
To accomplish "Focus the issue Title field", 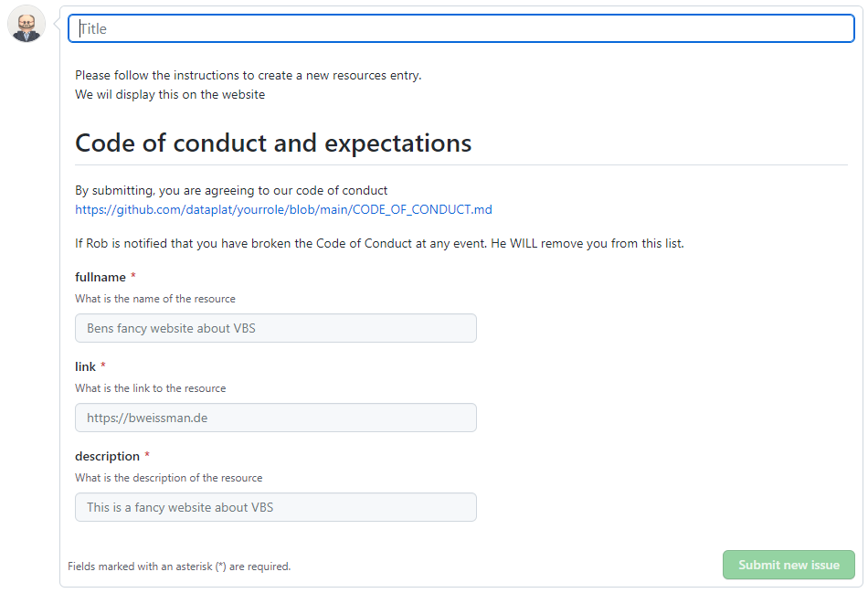I will point(461,28).
